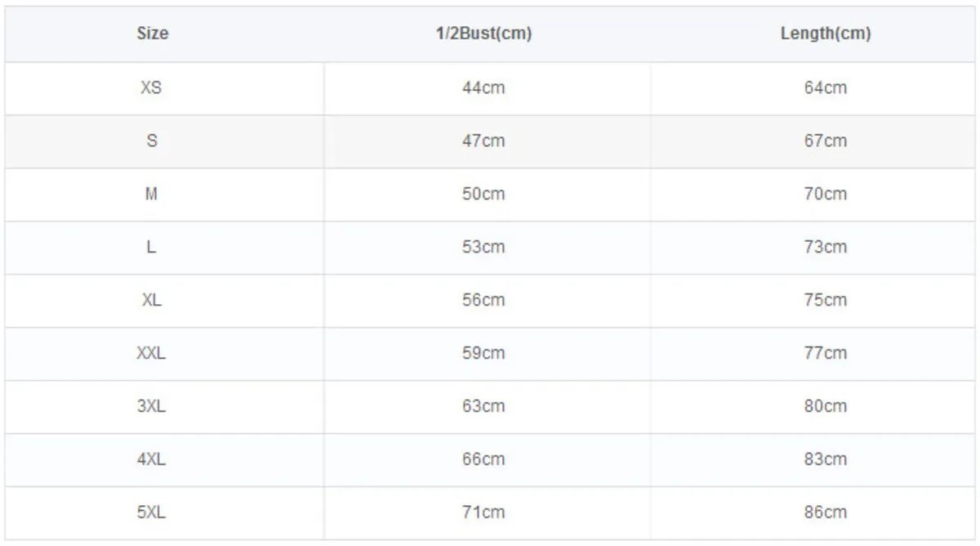This screenshot has height=546, width=980.
Task: Click the Size column header
Action: 152,34
